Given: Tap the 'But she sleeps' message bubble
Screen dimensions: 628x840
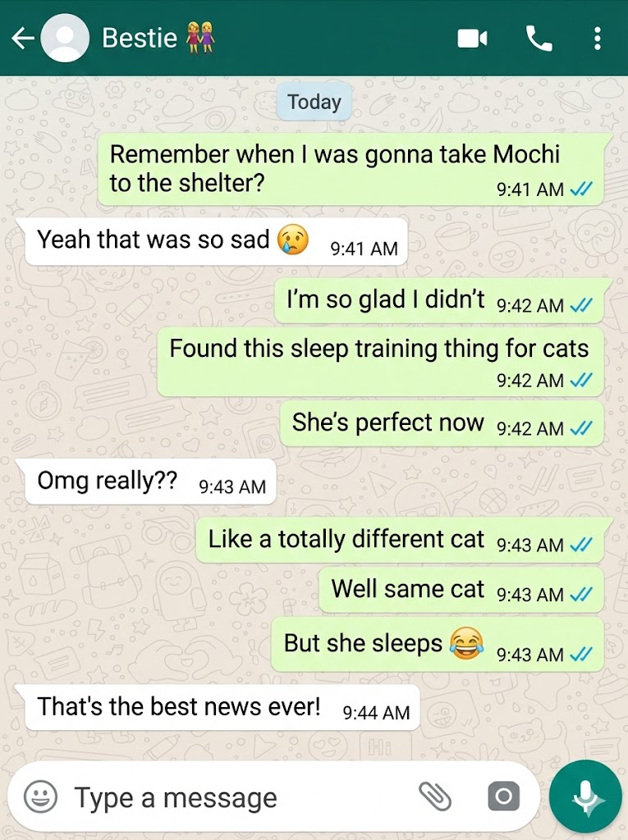Looking at the screenshot, I should pos(438,645).
